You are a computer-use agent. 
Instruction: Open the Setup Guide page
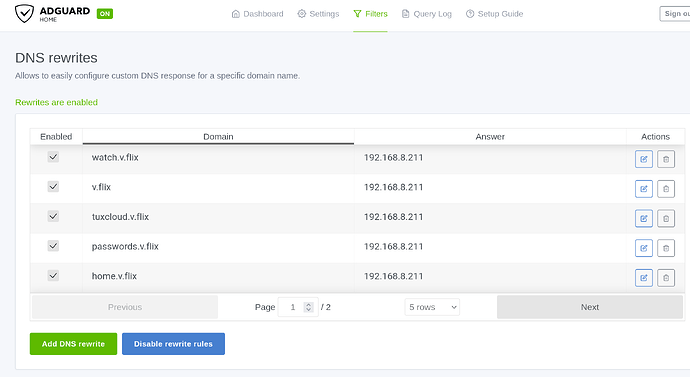[494, 14]
